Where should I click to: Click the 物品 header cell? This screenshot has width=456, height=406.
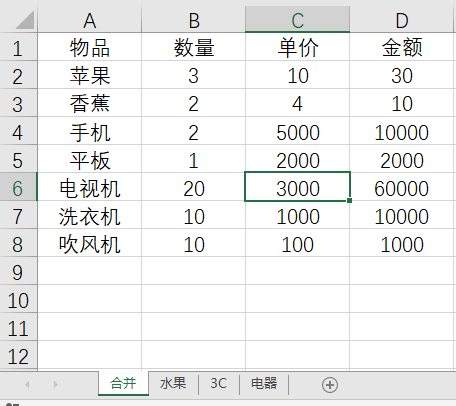(90, 47)
